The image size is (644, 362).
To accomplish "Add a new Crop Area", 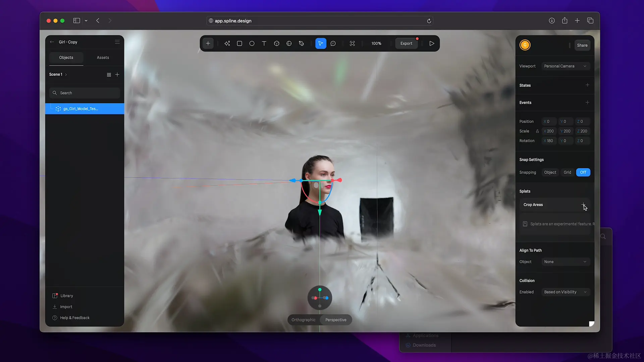I will pos(583,204).
